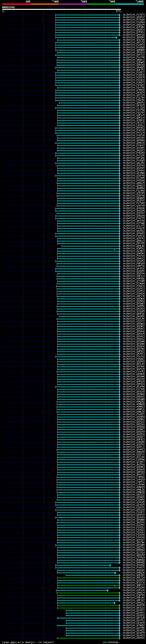The image size is (146, 644).
Task: Open hit UniRef100_P10647
Action: pyautogui.click(x=134, y=85)
